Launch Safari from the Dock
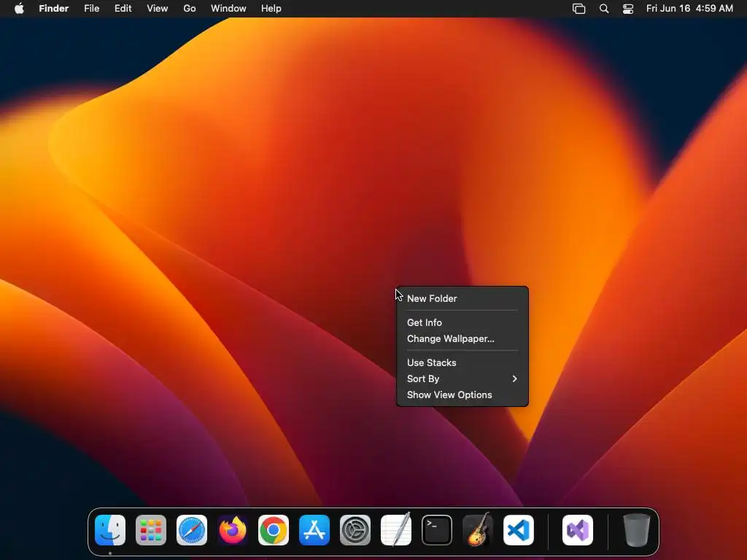 click(x=192, y=530)
